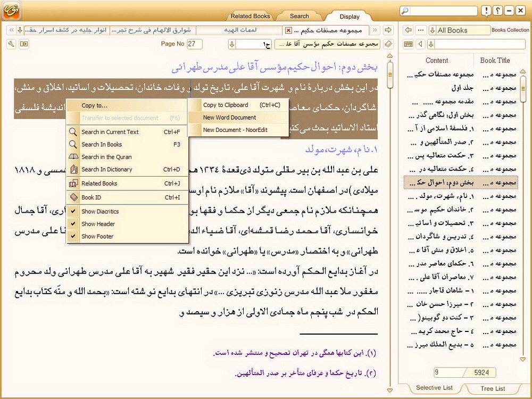Click the Page No input field
The width and height of the screenshot is (532, 399).
(195, 44)
